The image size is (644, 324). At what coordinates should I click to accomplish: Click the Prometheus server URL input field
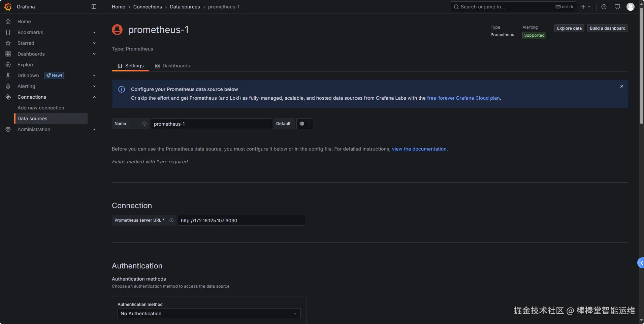[x=241, y=221]
